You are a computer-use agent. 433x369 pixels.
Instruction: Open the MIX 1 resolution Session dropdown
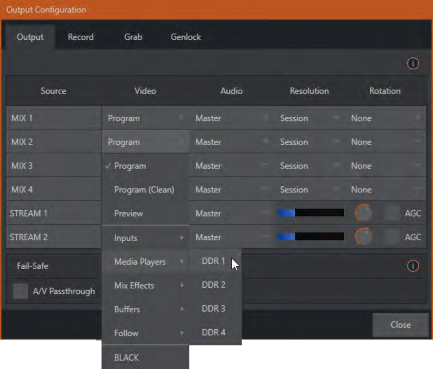tap(310, 118)
